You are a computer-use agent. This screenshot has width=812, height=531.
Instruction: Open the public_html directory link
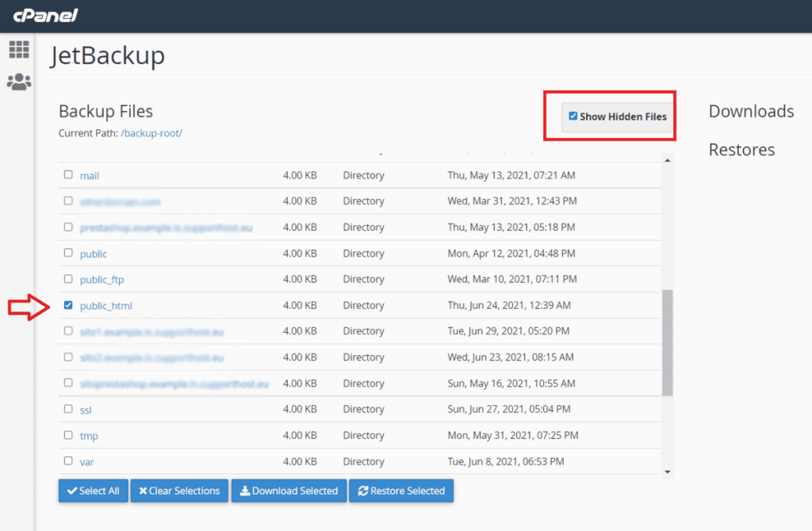(x=105, y=306)
